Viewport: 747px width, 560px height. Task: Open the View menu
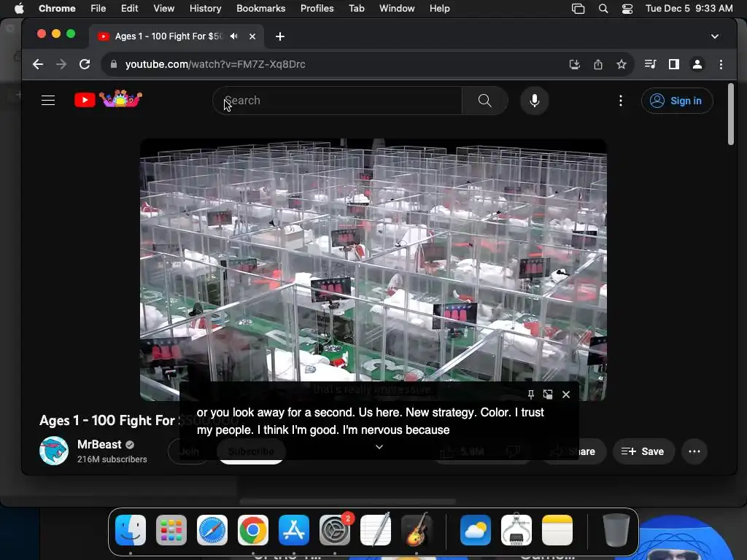pos(164,8)
